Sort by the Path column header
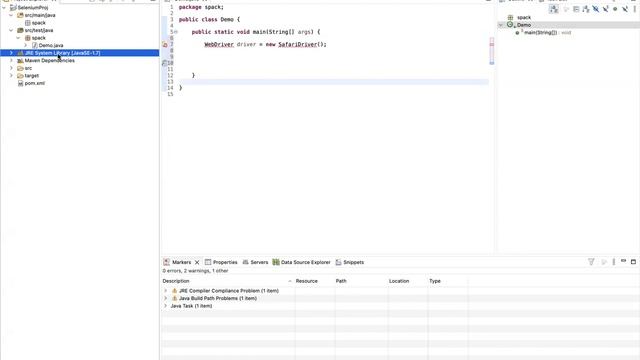This screenshot has height=360, width=640. click(361, 281)
